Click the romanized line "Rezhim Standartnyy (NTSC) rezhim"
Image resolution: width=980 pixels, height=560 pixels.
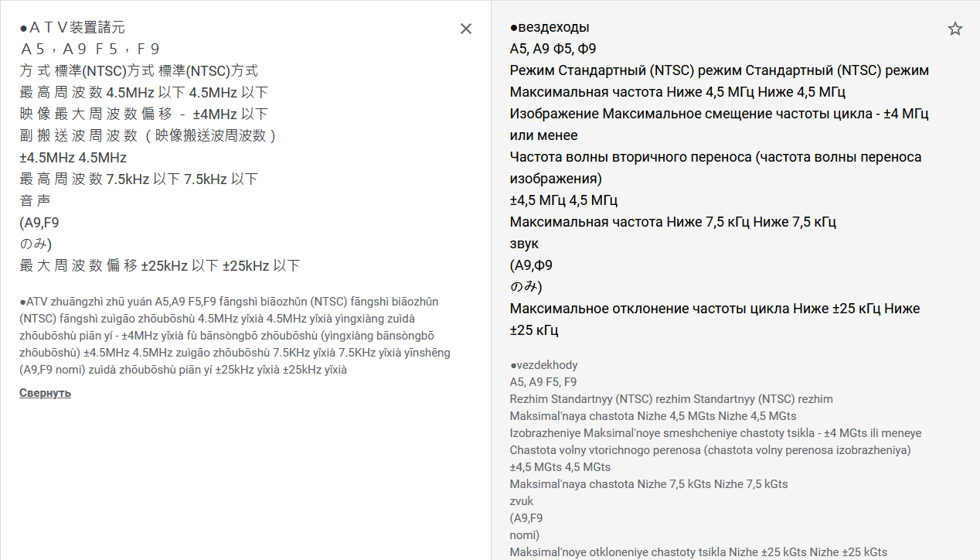[x=671, y=399]
